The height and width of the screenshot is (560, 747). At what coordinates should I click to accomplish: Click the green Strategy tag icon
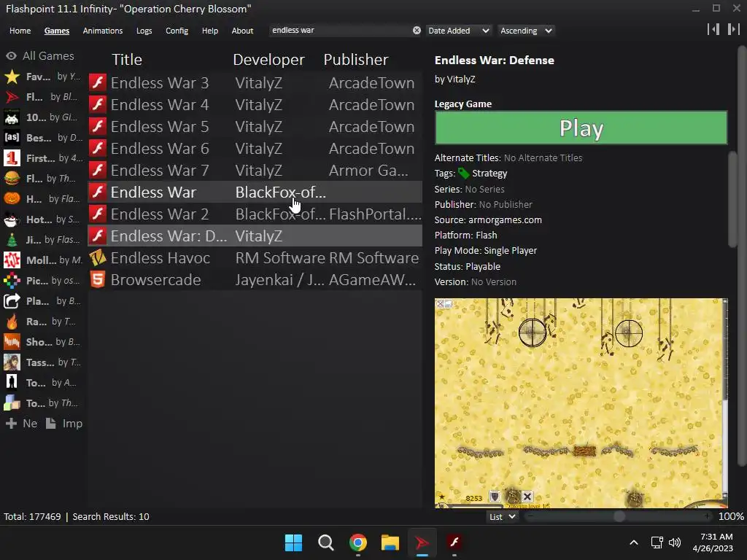click(463, 174)
